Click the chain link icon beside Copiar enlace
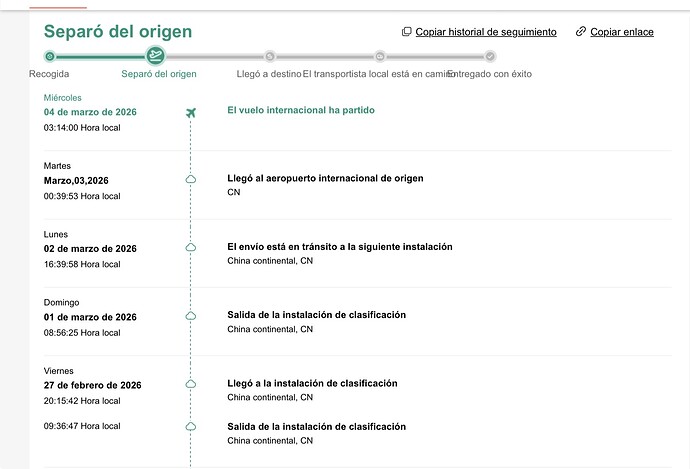 pyautogui.click(x=581, y=32)
